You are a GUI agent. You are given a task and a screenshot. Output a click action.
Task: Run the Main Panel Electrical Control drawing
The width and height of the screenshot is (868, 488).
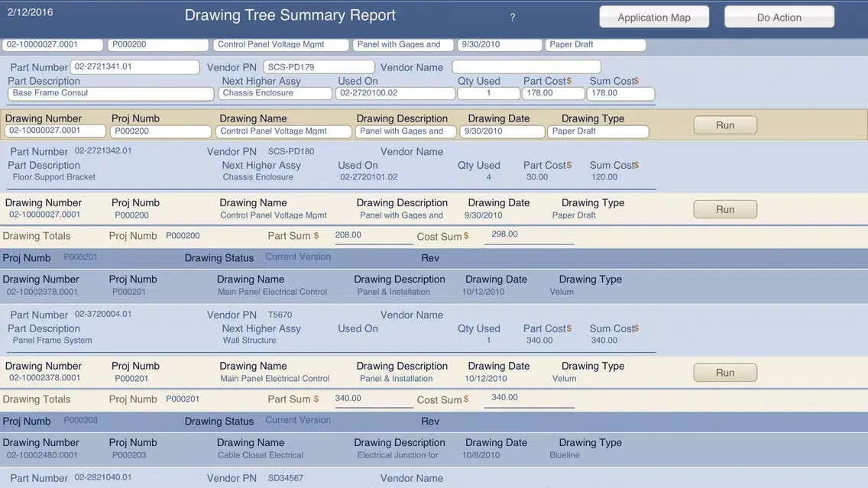724,373
